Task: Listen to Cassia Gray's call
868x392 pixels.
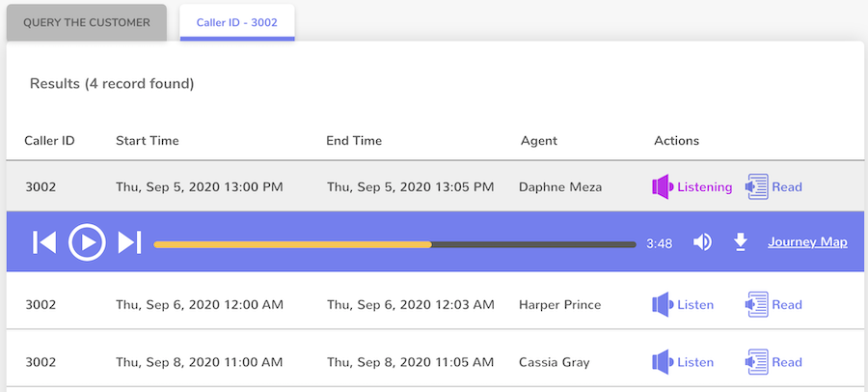Action: click(695, 363)
